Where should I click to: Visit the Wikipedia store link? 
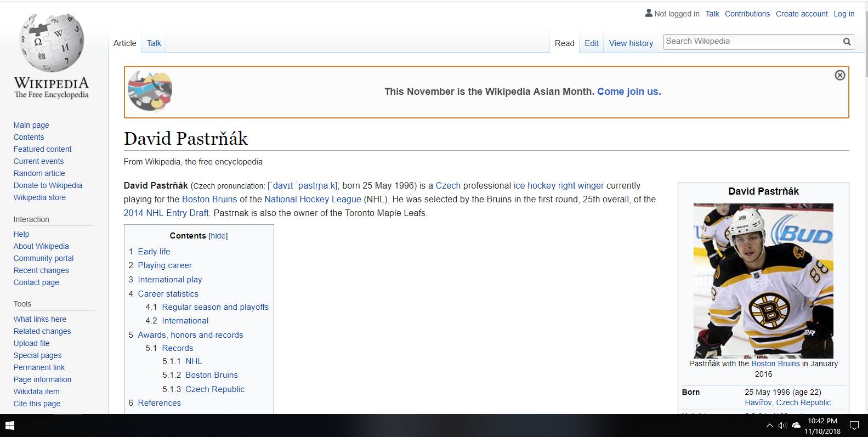coord(39,197)
